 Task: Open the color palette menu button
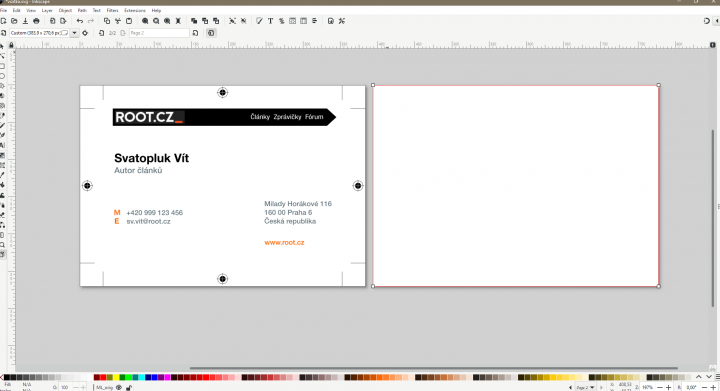coord(717,377)
